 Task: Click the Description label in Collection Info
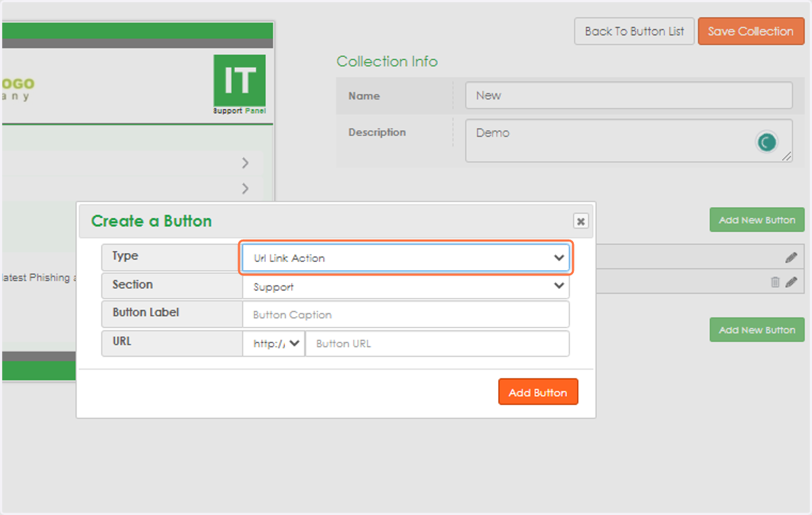[x=377, y=132]
